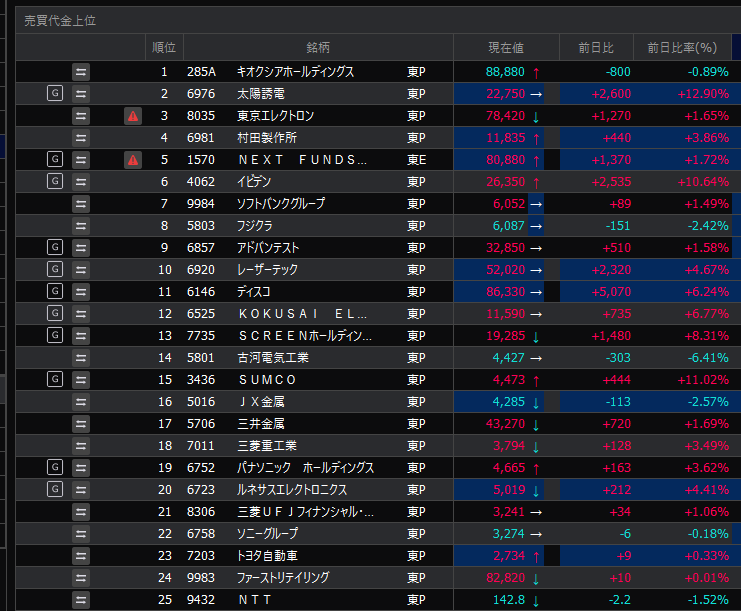Click the G icon in ディスコ row

click(55, 291)
